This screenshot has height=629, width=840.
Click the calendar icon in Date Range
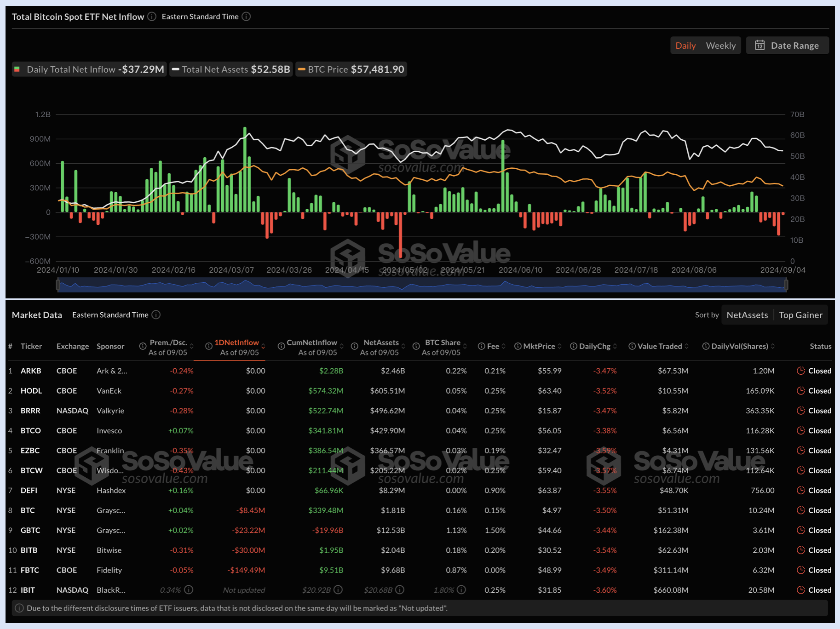click(x=759, y=46)
